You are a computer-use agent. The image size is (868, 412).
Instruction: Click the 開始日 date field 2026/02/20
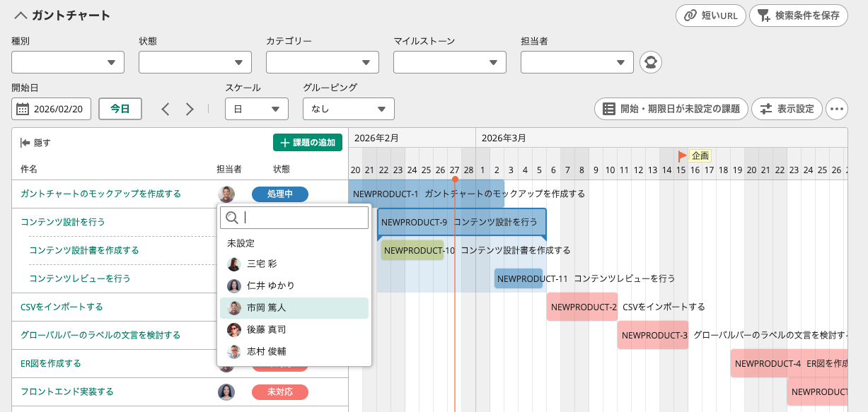(x=52, y=109)
